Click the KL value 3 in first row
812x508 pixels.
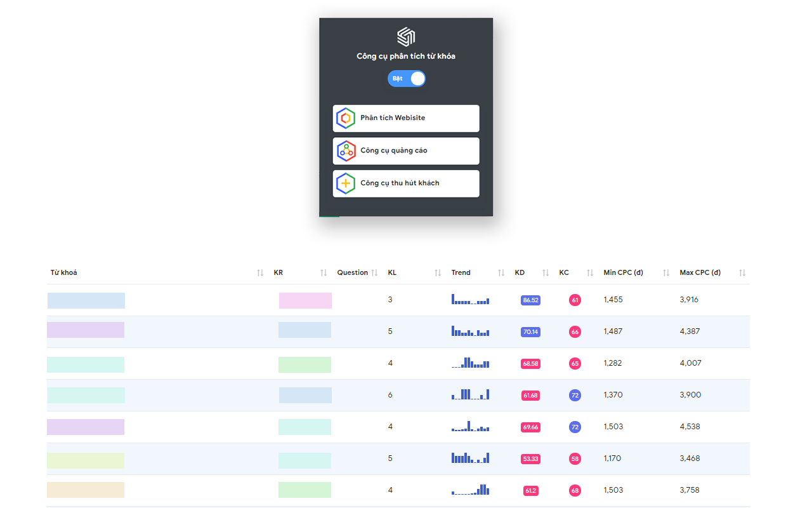[x=390, y=300]
